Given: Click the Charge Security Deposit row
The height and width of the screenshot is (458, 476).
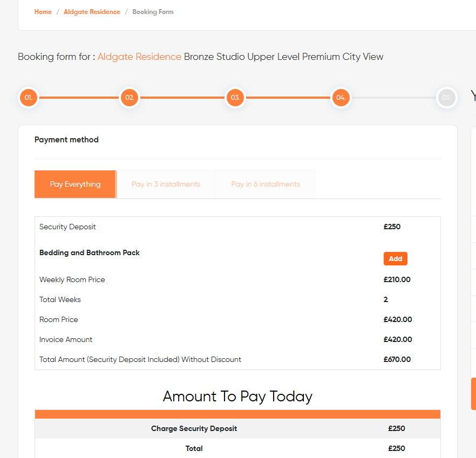Looking at the screenshot, I should (x=237, y=428).
